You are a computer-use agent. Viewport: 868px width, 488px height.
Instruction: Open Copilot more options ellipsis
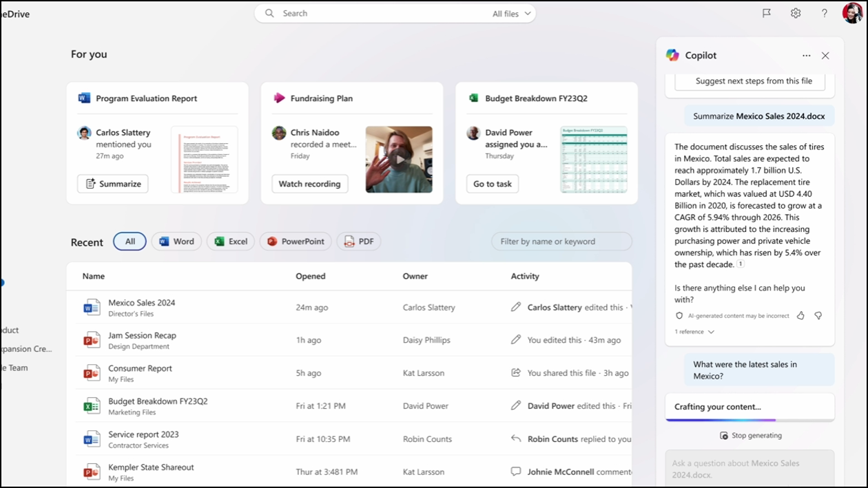pos(806,56)
